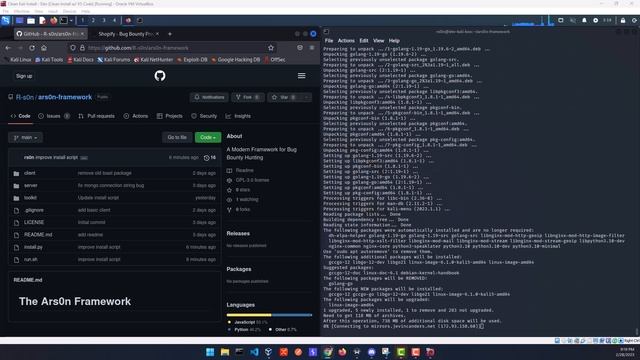The height and width of the screenshot is (360, 640).
Task: Launch Firefox from the Kali panel
Action: pos(53,20)
